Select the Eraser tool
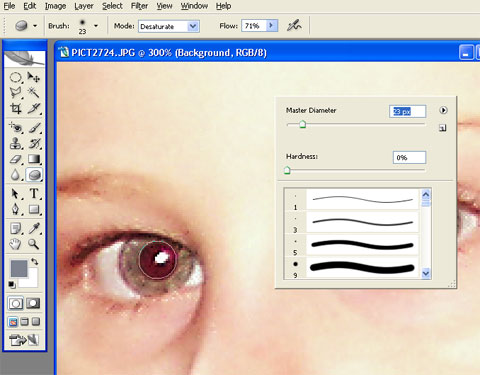Screen dimensions: 480x375 [x=15, y=159]
